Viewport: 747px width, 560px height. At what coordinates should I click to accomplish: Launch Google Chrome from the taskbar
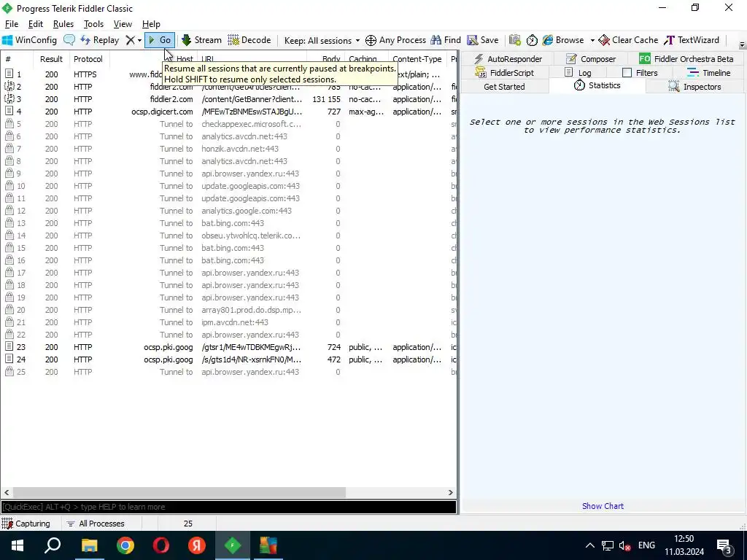[x=125, y=545]
